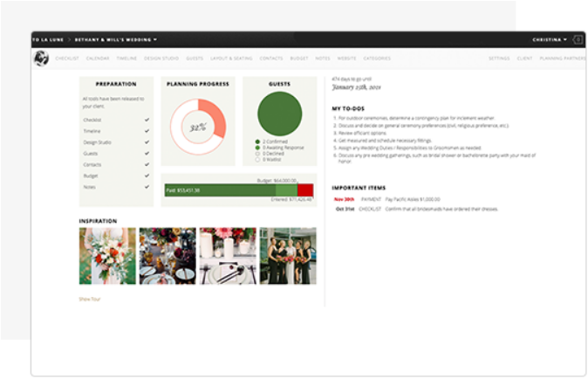588x379 pixels.
Task: Open the Client menu item
Action: pyautogui.click(x=524, y=59)
